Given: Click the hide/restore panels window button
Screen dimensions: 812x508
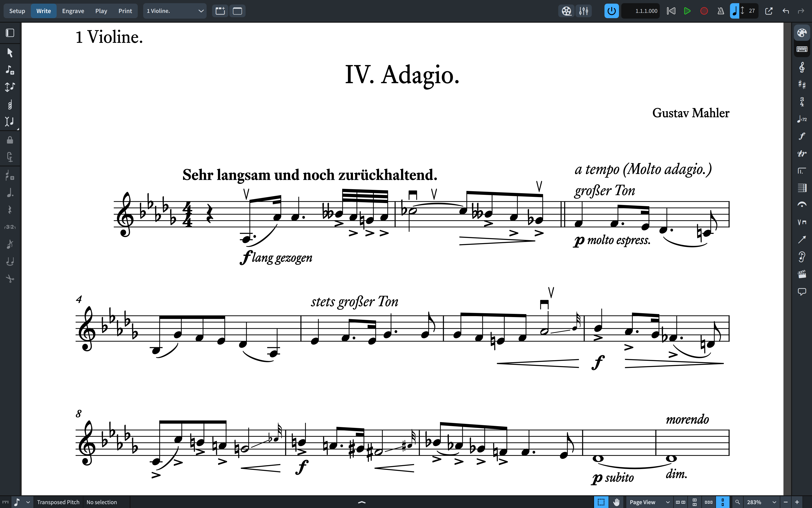Looking at the screenshot, I should [x=238, y=11].
